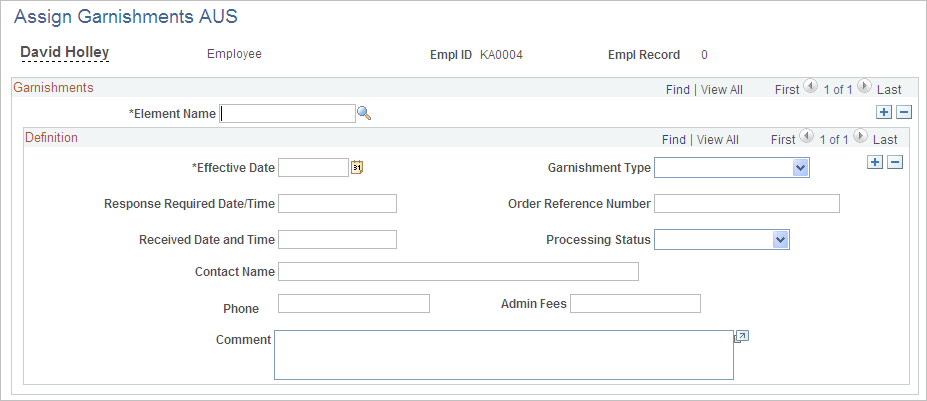Delete the Definition row with minus
Image resolution: width=927 pixels, height=401 pixels.
[896, 162]
